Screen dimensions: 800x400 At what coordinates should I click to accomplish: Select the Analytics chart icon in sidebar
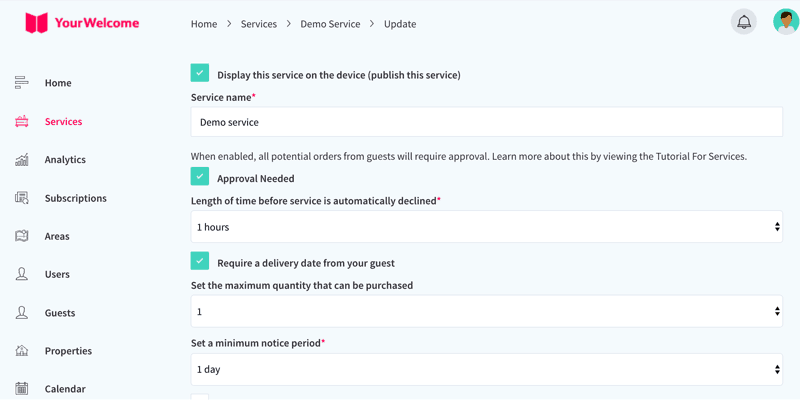pyautogui.click(x=21, y=160)
